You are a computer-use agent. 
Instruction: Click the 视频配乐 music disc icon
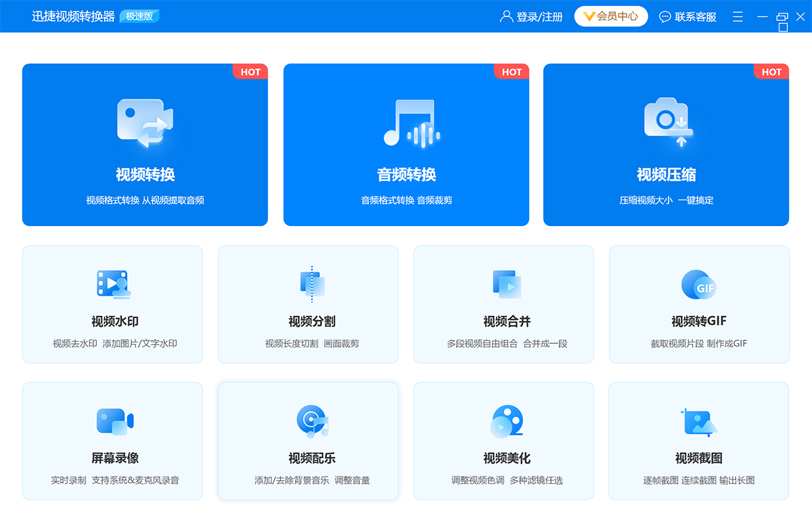click(x=312, y=421)
